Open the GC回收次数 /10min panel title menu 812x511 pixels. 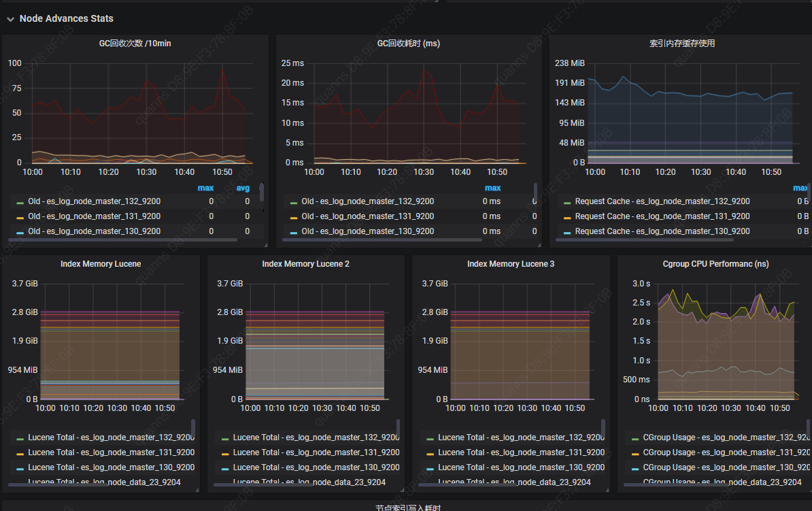tap(135, 44)
